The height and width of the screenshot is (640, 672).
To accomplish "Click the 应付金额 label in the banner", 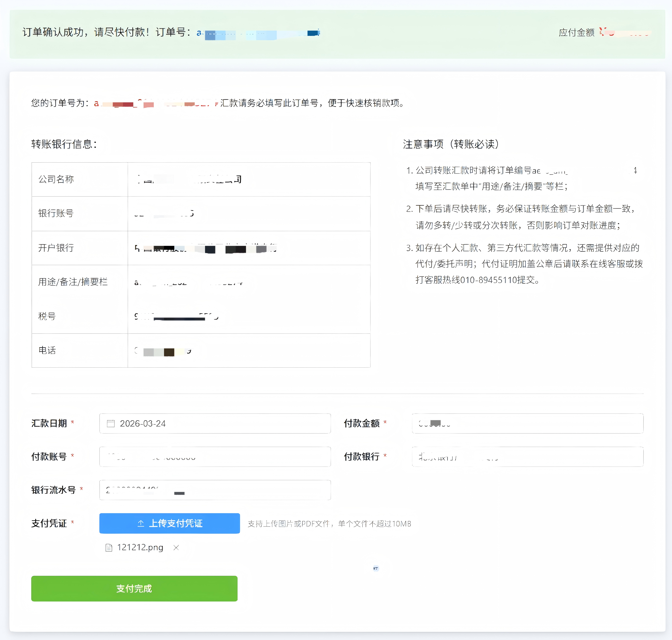I will pyautogui.click(x=577, y=33).
